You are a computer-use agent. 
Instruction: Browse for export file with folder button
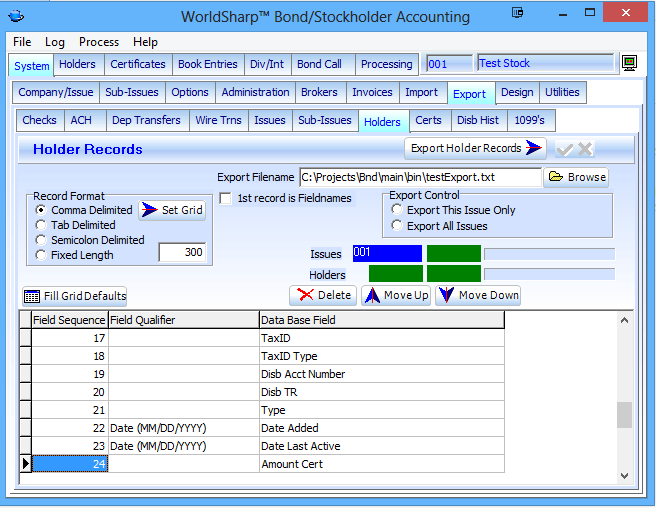(576, 177)
